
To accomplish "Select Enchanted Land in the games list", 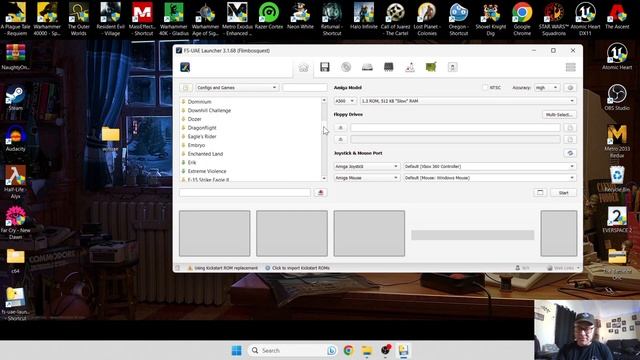I will pyautogui.click(x=205, y=154).
